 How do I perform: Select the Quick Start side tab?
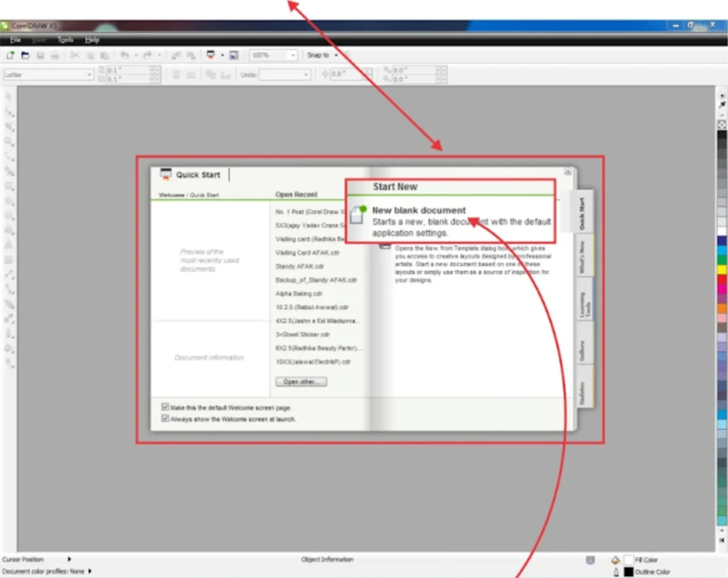(582, 213)
